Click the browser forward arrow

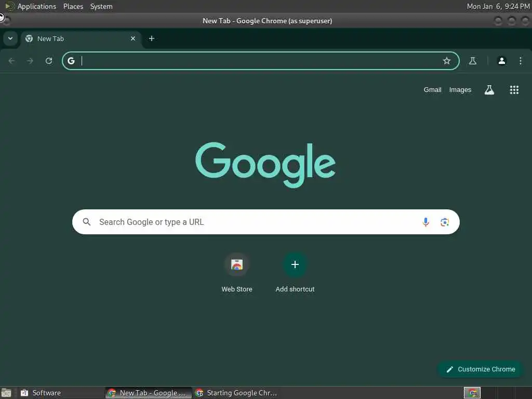(30, 61)
